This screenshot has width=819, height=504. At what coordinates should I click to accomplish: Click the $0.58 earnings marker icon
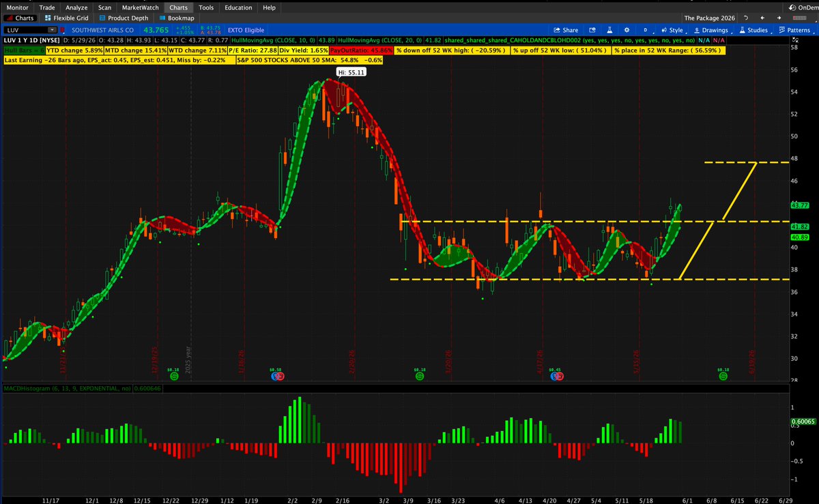(x=277, y=376)
